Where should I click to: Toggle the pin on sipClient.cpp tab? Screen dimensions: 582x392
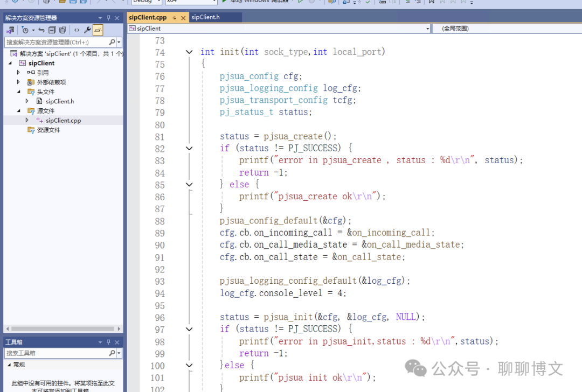click(x=175, y=18)
